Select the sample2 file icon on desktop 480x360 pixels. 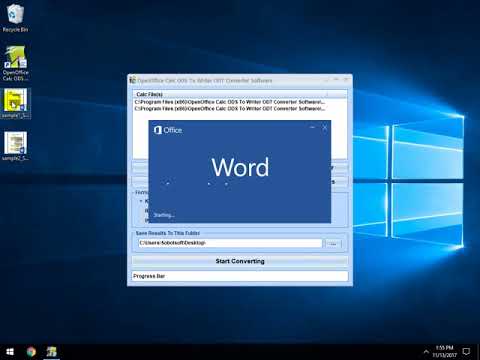click(15, 146)
